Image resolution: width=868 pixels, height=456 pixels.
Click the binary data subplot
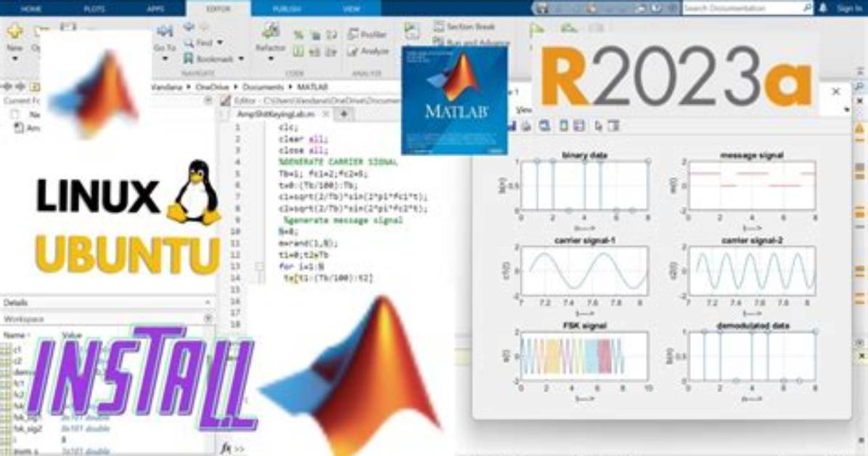coord(584,186)
